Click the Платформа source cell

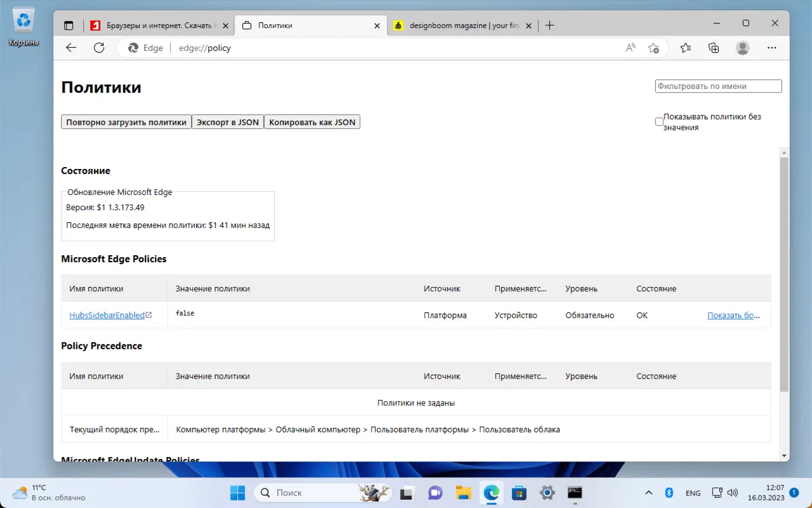point(445,315)
